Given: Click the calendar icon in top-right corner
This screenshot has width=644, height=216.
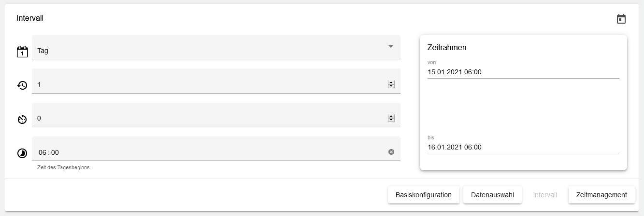Looking at the screenshot, I should tap(621, 19).
